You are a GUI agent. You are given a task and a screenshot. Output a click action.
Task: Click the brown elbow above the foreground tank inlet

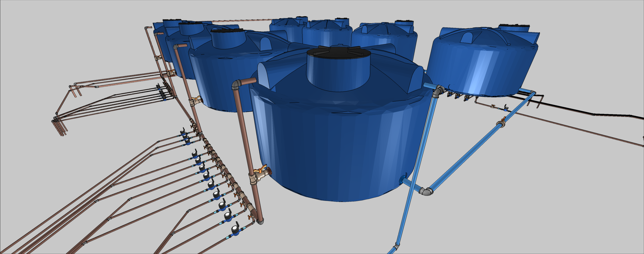[x=236, y=84]
